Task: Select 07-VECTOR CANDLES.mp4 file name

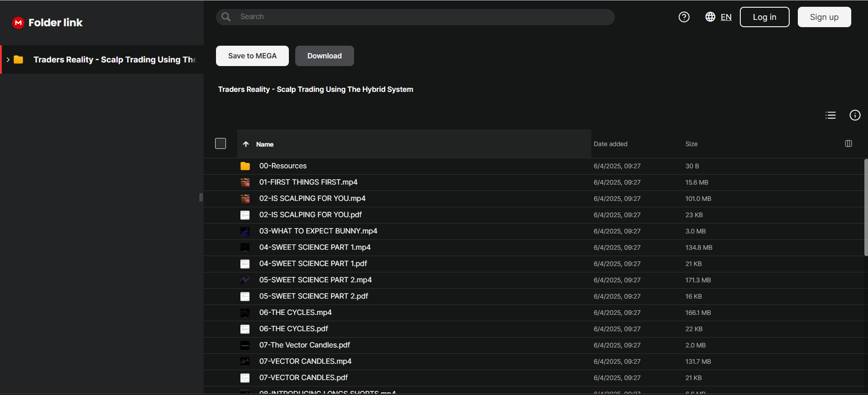Action: [306, 362]
